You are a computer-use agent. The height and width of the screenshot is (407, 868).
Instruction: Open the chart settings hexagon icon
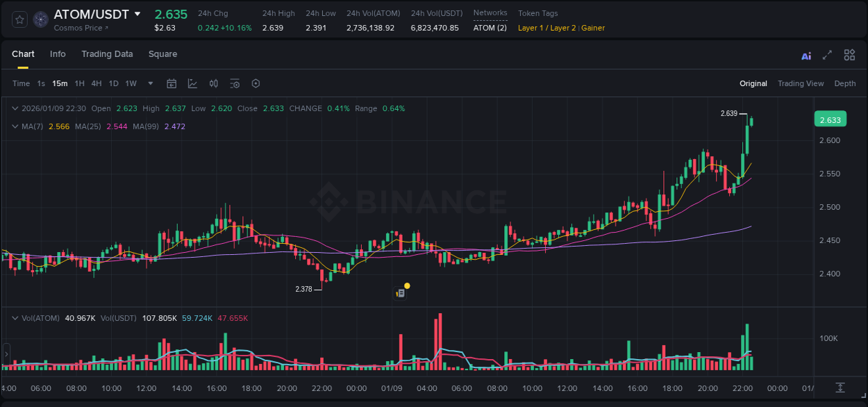256,83
